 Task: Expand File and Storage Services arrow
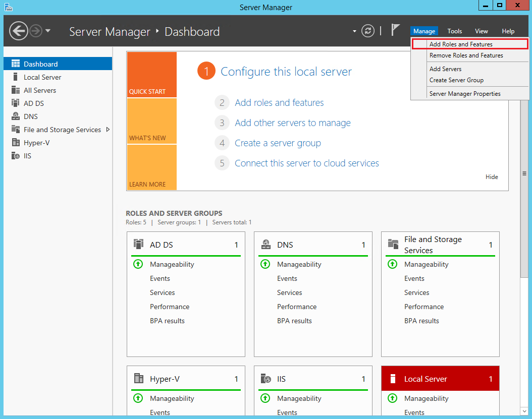coord(108,130)
